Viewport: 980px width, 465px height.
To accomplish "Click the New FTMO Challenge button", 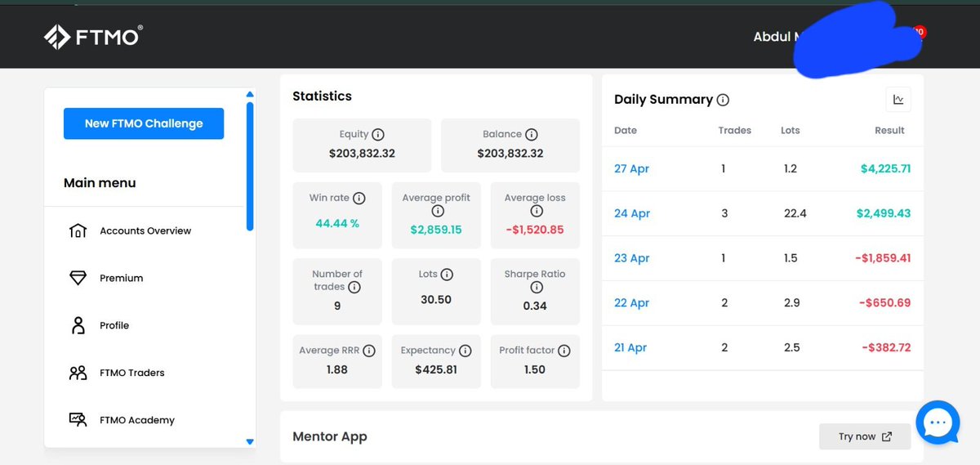I will (144, 123).
